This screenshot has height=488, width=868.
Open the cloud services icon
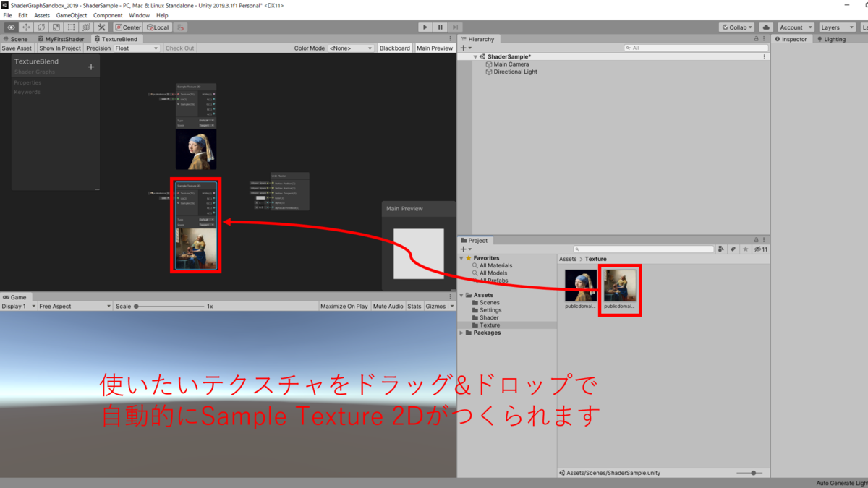[766, 27]
